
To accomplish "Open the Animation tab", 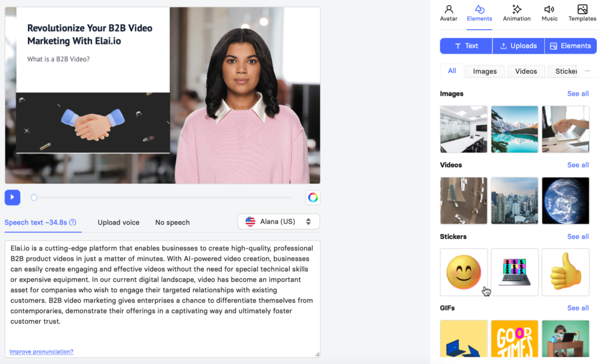I will tap(516, 13).
